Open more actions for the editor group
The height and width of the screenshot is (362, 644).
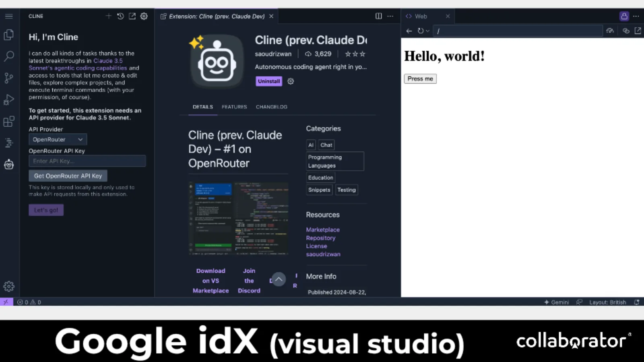[x=390, y=16]
